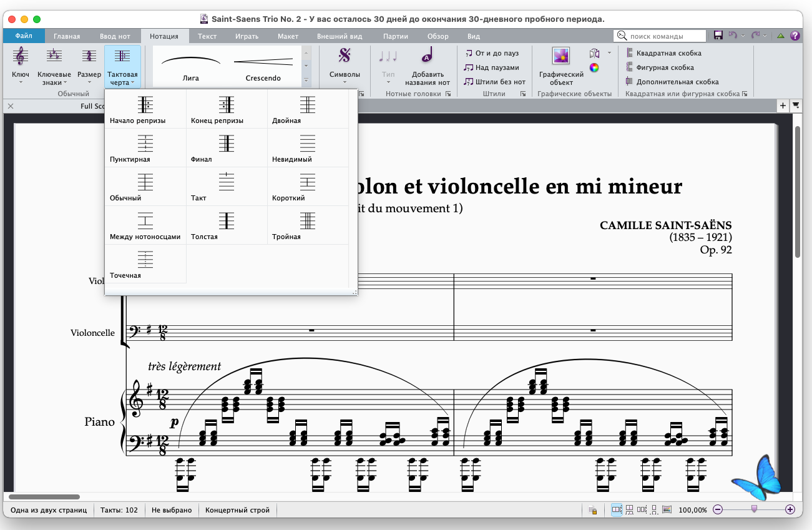Click the 'Квадратная скобка' button

coord(663,54)
